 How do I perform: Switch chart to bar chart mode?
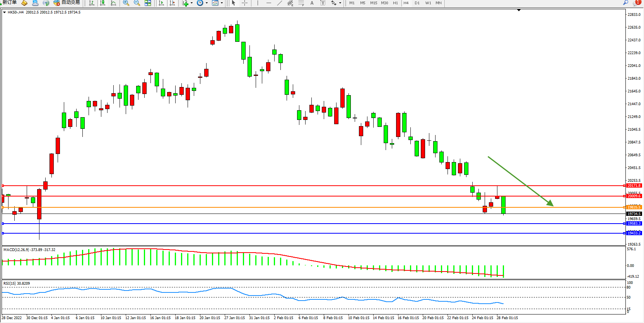pos(92,3)
